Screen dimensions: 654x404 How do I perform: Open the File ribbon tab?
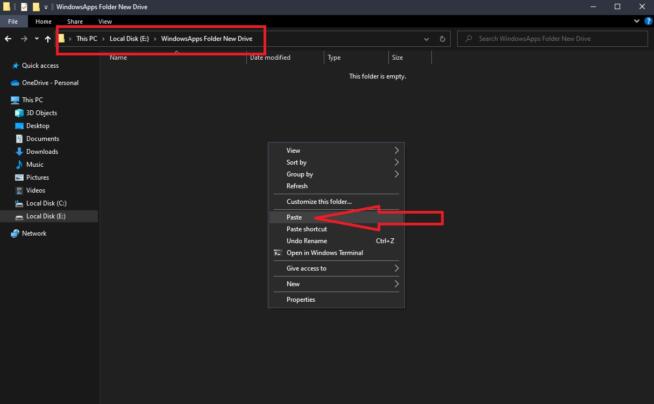coord(13,21)
